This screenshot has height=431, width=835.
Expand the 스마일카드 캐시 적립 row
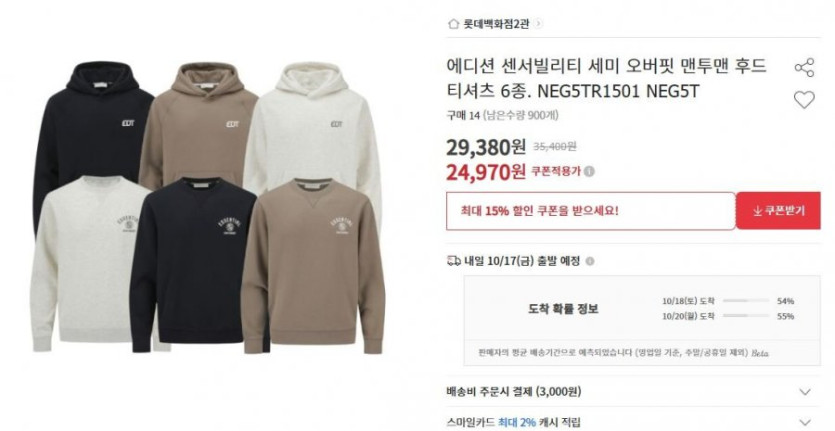633,421
